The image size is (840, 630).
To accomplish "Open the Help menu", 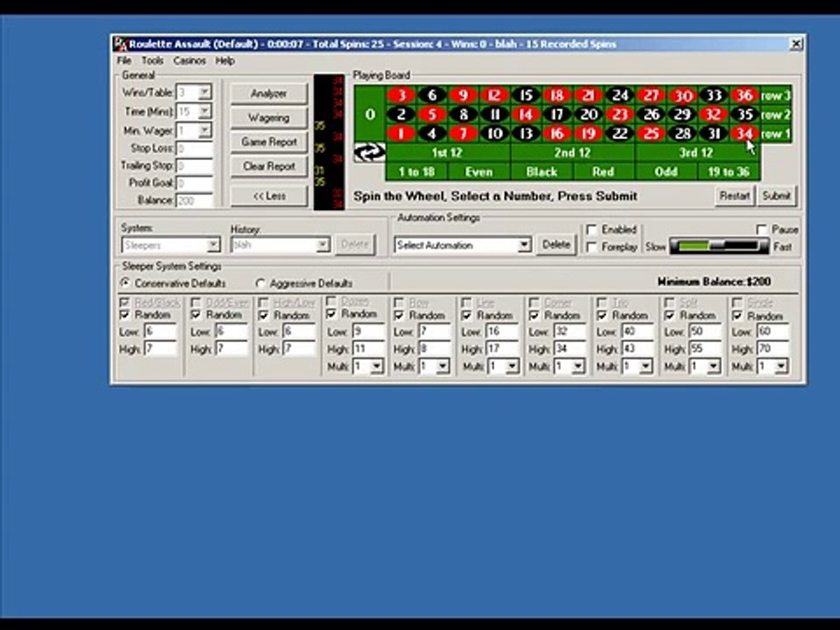I will (225, 60).
